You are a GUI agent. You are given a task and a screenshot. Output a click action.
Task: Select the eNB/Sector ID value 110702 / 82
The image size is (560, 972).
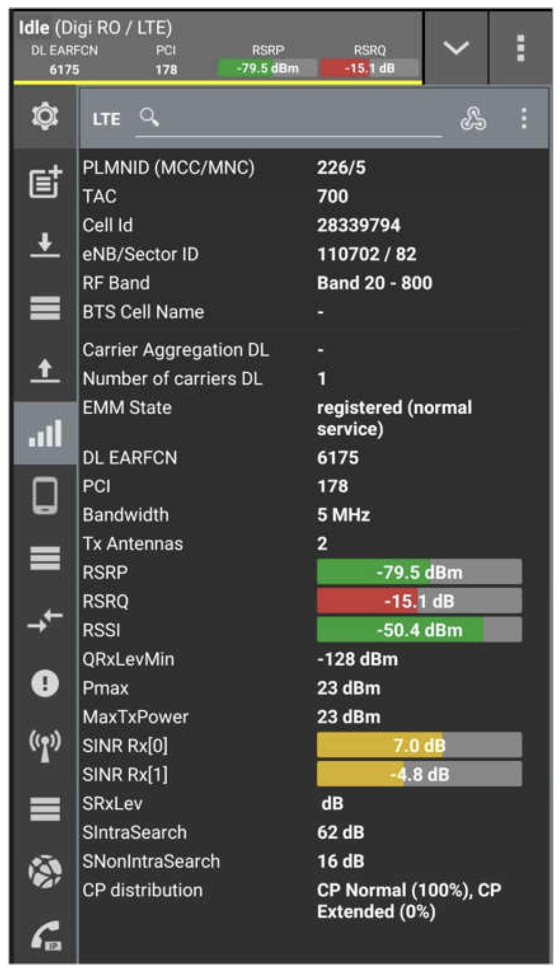[367, 254]
